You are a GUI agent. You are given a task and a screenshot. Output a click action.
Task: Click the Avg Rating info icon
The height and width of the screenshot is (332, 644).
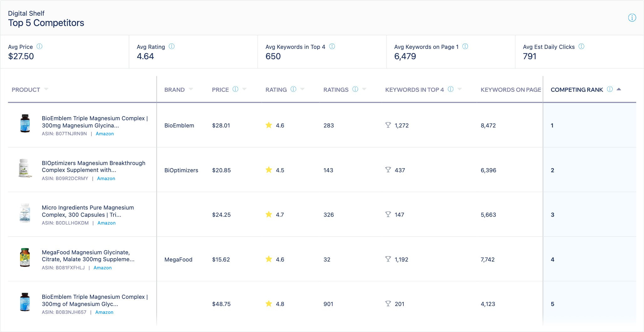click(x=172, y=46)
